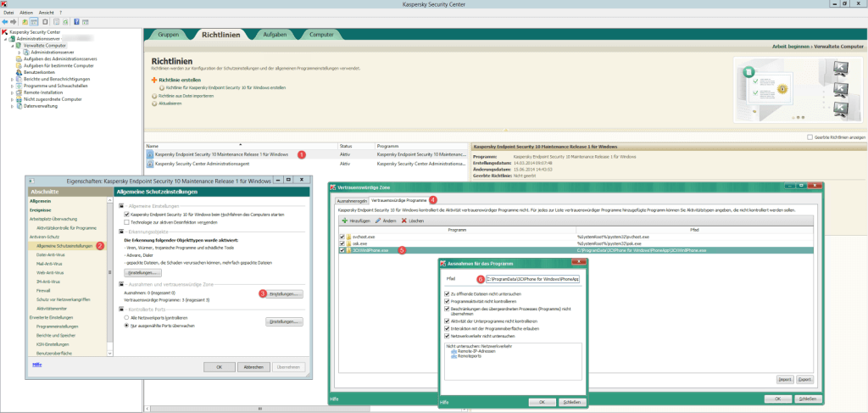This screenshot has width=868, height=413.
Task: Enable Technologie zur aktiven Desinfektion checkbox
Action: tap(127, 221)
